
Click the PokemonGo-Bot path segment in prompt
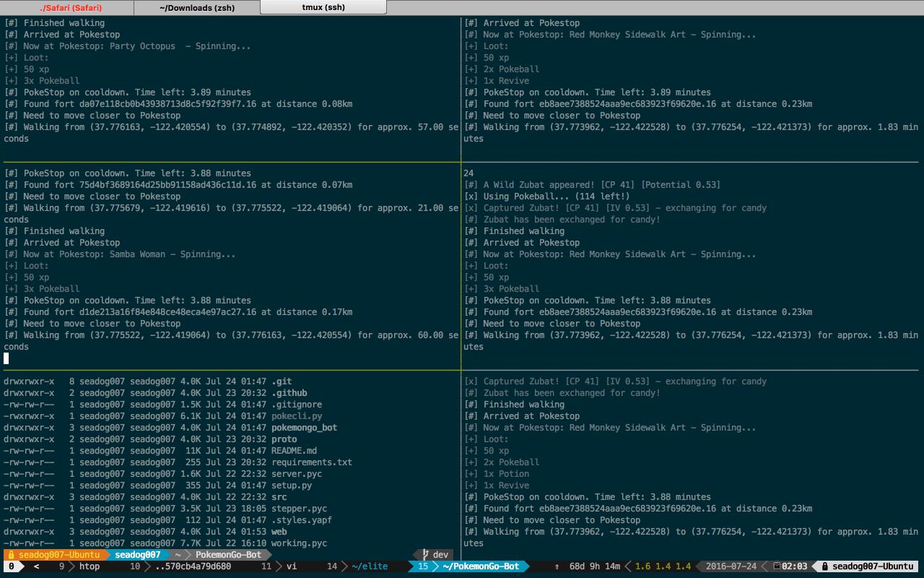pos(228,555)
